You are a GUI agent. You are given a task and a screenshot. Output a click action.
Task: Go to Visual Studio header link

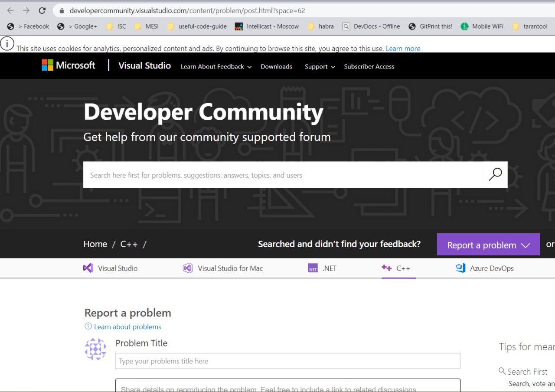tap(144, 65)
